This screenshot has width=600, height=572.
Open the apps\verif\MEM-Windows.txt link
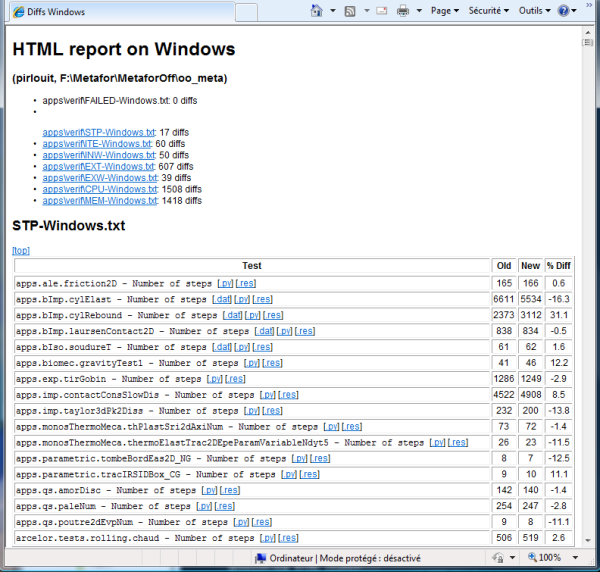coord(100,201)
